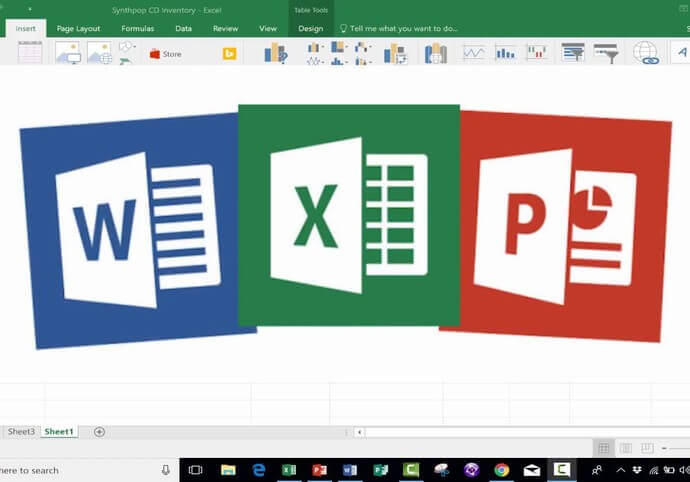The width and height of the screenshot is (690, 482).
Task: Expand the Waterfall chart menu
Action: coord(363,47)
